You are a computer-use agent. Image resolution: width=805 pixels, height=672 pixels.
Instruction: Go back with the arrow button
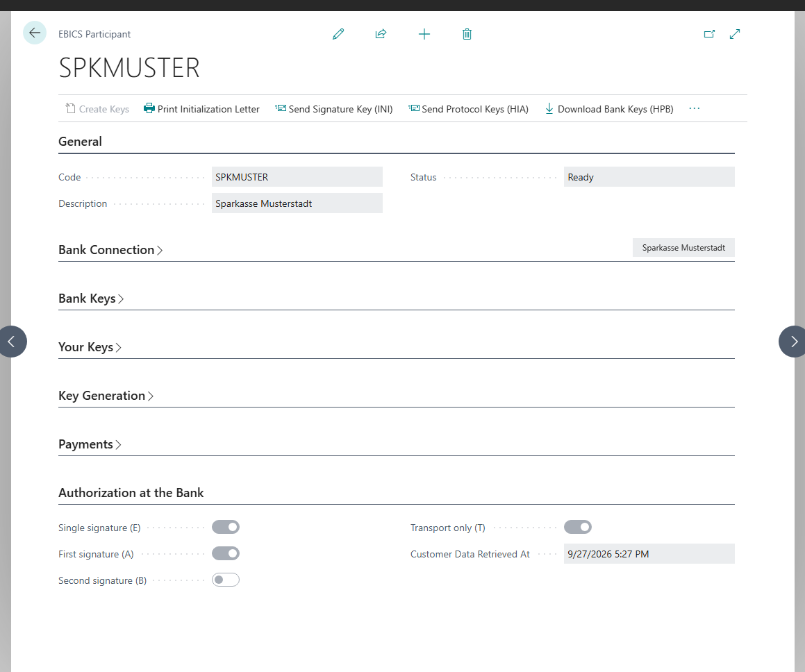[x=35, y=33]
